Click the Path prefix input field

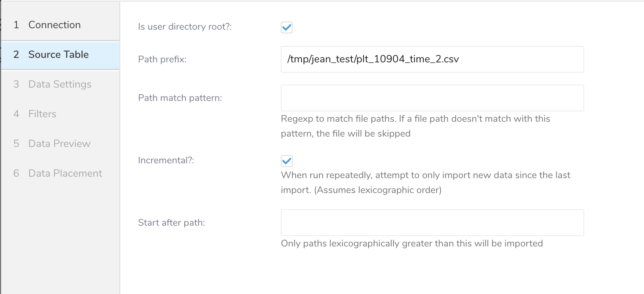pyautogui.click(x=432, y=59)
